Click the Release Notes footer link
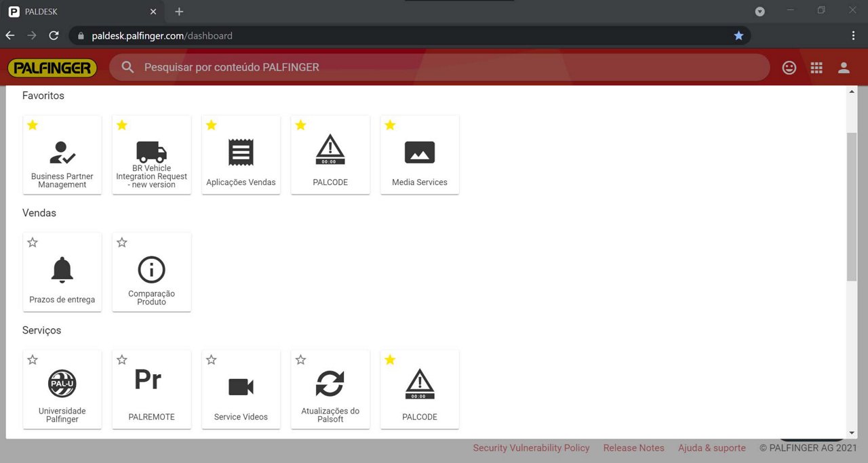 pyautogui.click(x=633, y=448)
